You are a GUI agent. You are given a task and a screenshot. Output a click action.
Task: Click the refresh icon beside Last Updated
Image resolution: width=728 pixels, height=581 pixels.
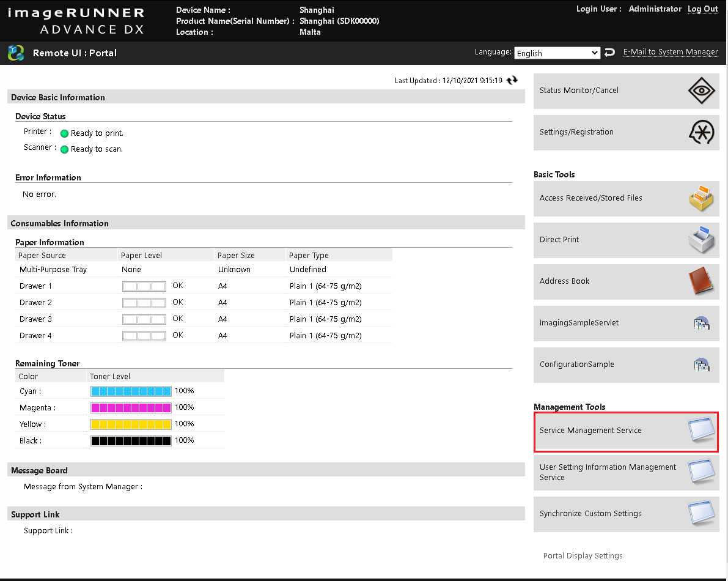click(x=512, y=80)
